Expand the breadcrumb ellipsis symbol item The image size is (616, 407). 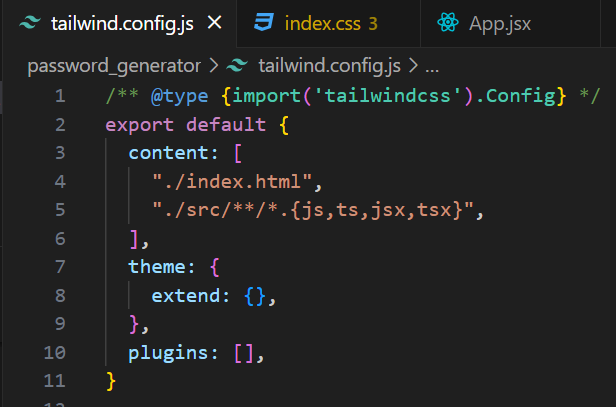click(x=432, y=67)
